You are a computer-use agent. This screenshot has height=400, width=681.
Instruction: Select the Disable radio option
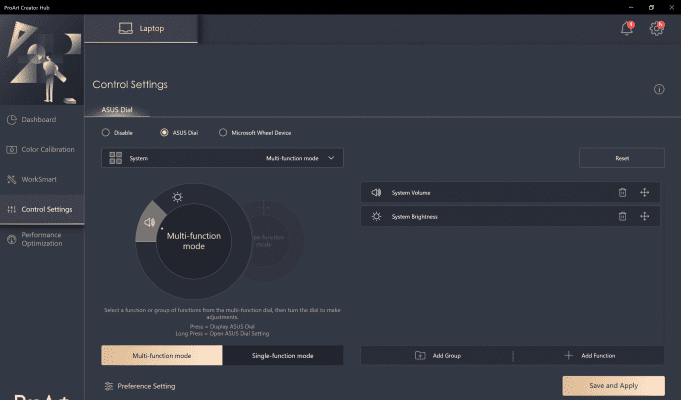click(106, 132)
